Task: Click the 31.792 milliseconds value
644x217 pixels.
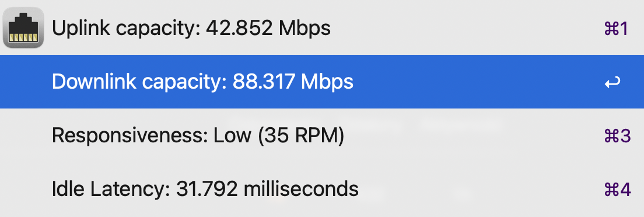Action: click(267, 190)
